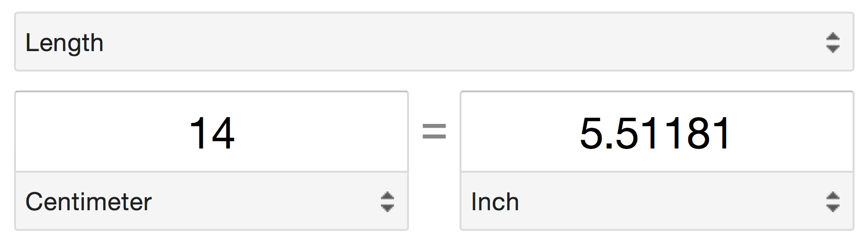Click the "Inch" label text
This screenshot has height=243, width=868.
(x=495, y=202)
